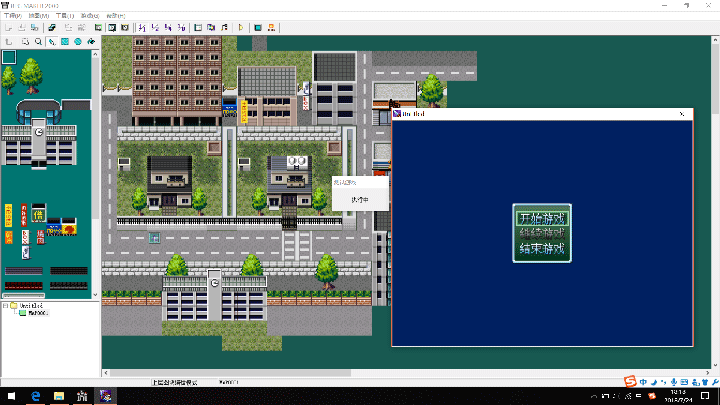Click the Playtest play arrow icon
This screenshot has height=405, width=720.
(x=241, y=27)
